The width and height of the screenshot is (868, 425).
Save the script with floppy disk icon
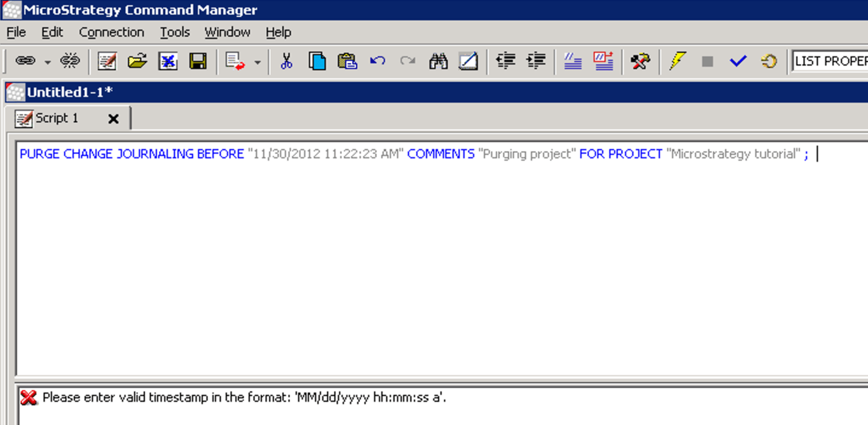(x=198, y=61)
